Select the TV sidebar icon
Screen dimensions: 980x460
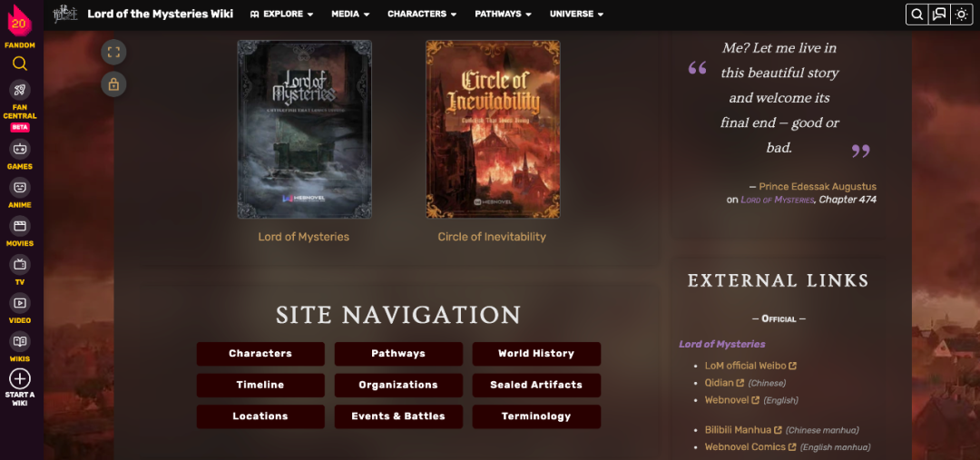coord(19,264)
